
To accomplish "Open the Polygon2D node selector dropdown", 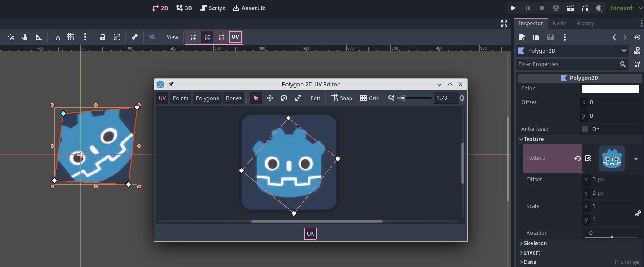I will pyautogui.click(x=573, y=51).
